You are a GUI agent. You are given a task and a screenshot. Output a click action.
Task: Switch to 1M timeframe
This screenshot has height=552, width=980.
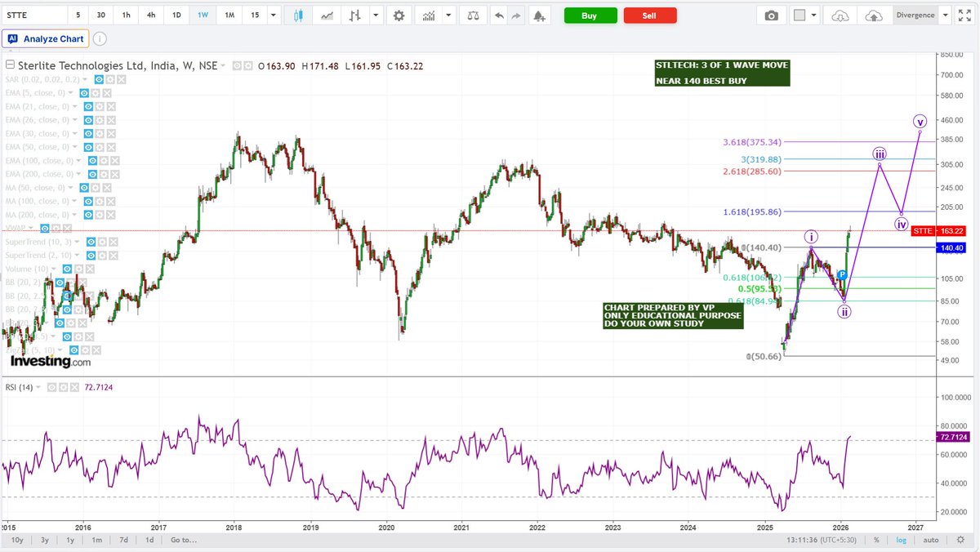click(x=229, y=16)
